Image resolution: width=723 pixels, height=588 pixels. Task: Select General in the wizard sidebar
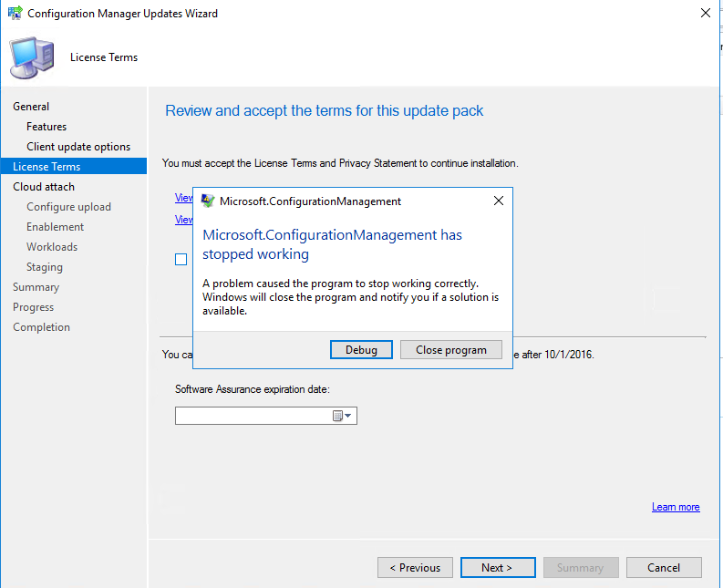point(31,107)
